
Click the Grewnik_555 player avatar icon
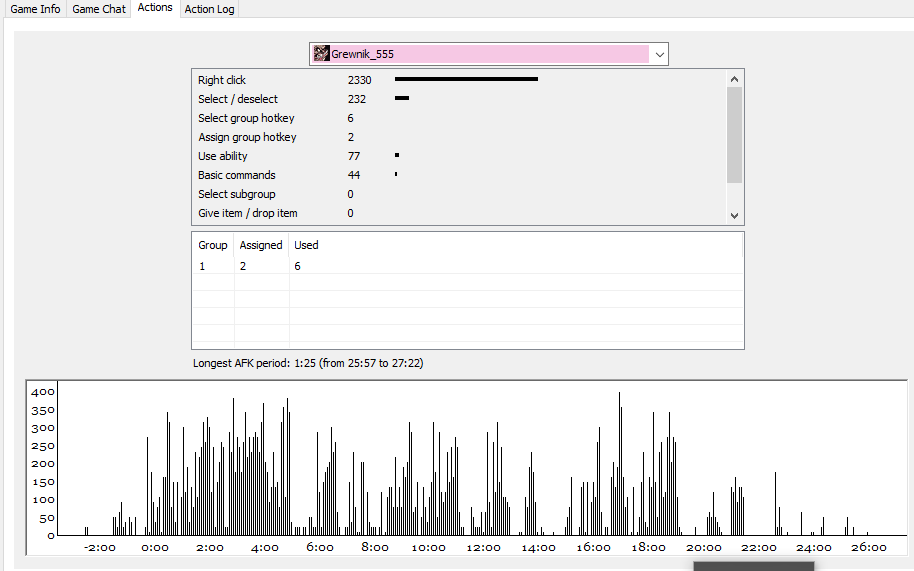pos(321,54)
